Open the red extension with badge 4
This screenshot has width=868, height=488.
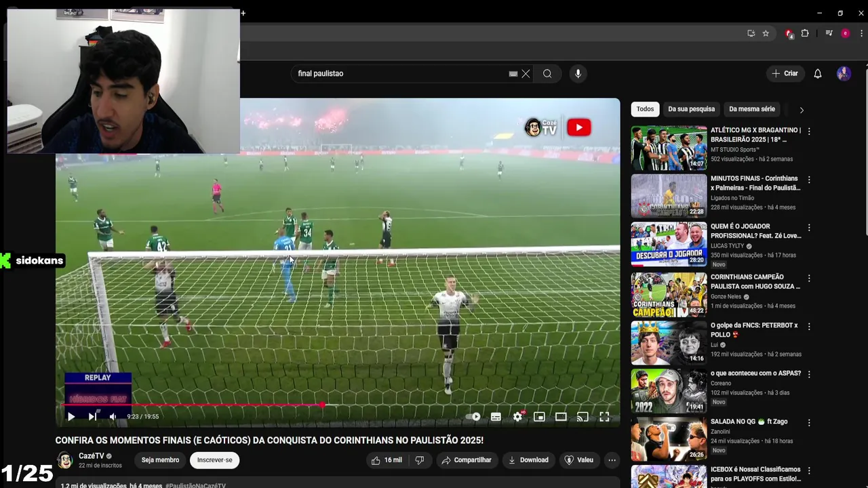point(789,33)
